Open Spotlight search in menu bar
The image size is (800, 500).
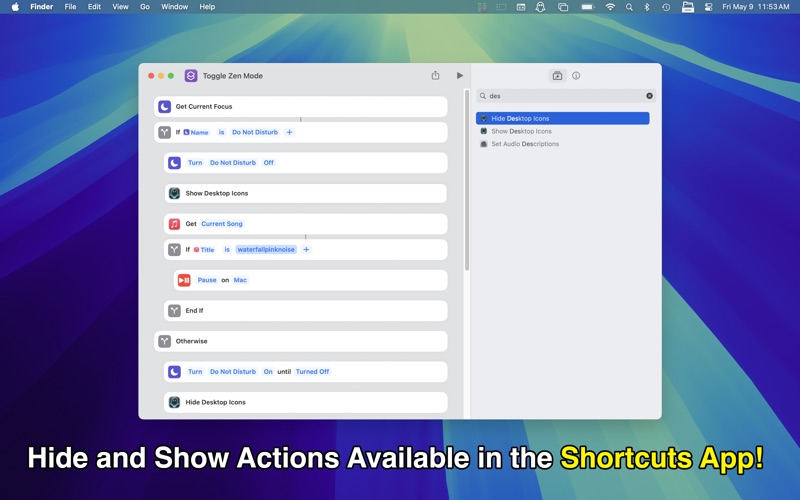(629, 7)
